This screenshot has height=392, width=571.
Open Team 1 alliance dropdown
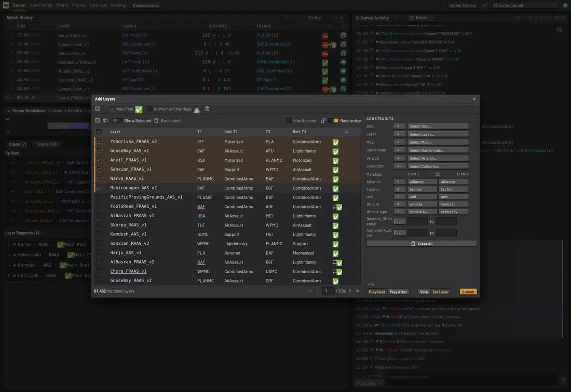[422, 182]
